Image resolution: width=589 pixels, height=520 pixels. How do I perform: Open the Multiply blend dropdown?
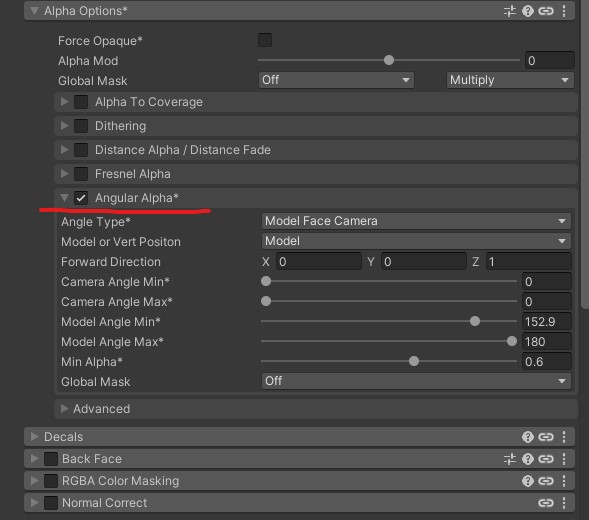point(510,80)
